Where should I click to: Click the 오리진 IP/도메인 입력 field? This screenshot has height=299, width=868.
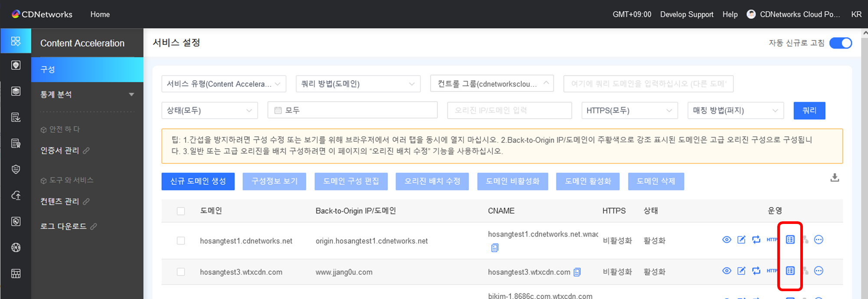510,110
